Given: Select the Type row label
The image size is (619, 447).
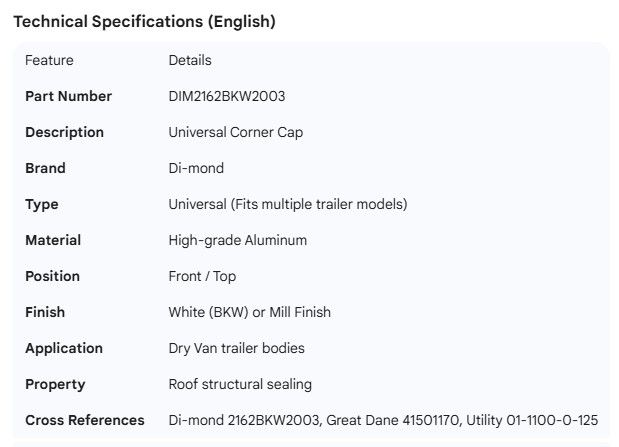Looking at the screenshot, I should coord(42,204).
